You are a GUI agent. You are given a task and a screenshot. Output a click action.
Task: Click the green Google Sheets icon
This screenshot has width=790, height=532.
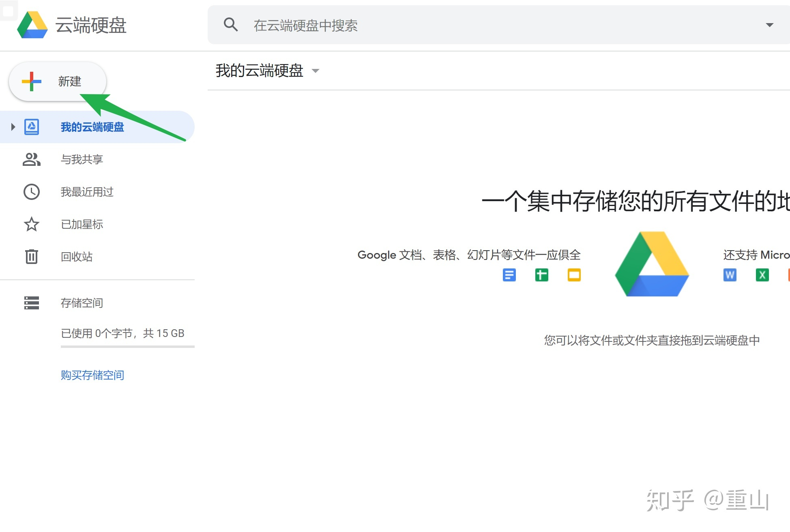541,275
